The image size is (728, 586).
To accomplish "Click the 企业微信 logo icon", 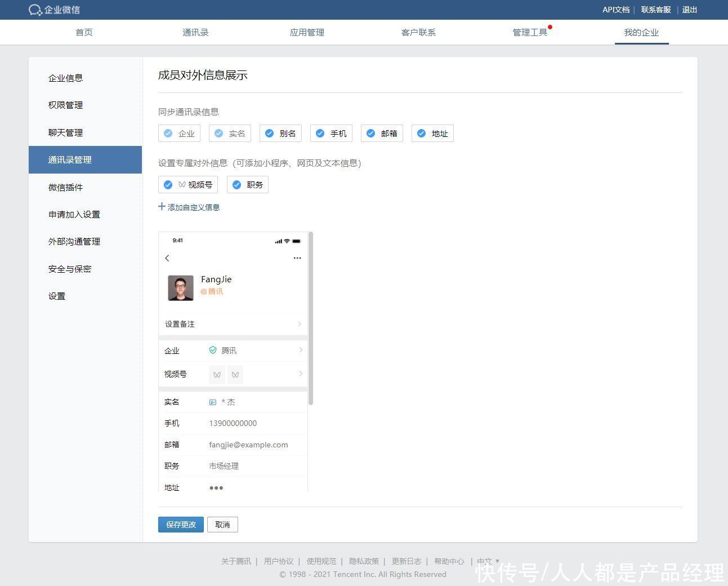I will 35,10.
